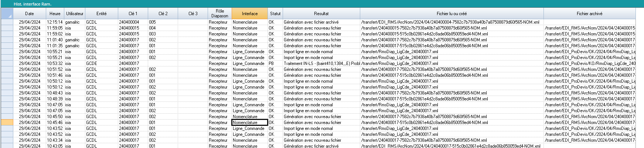Click the Clé 3 column header
This screenshot has width=644, height=148.
(x=193, y=14)
